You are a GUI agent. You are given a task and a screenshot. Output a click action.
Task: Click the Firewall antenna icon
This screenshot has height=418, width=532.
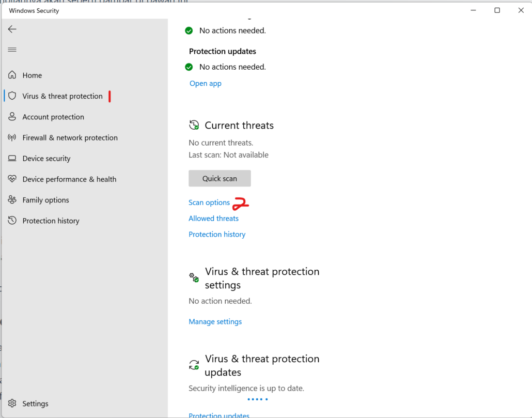(12, 137)
